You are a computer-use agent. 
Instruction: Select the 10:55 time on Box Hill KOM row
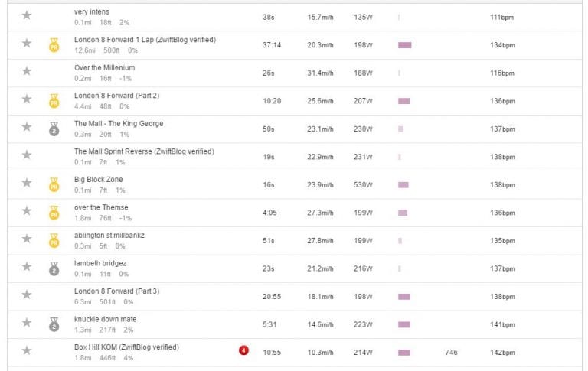pyautogui.click(x=272, y=353)
